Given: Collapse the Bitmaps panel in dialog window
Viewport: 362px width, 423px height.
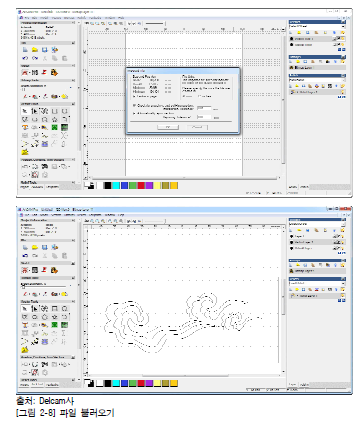Looking at the screenshot, I should tap(344, 57).
